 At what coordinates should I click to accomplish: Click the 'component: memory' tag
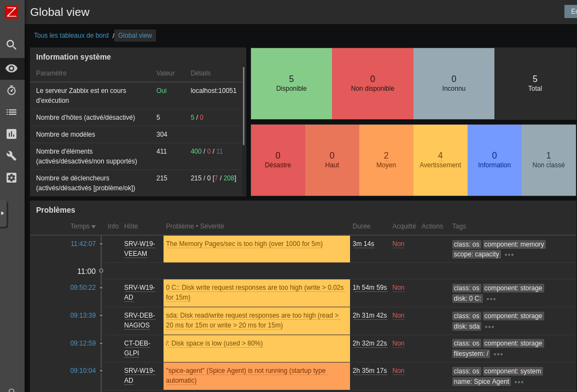click(514, 244)
